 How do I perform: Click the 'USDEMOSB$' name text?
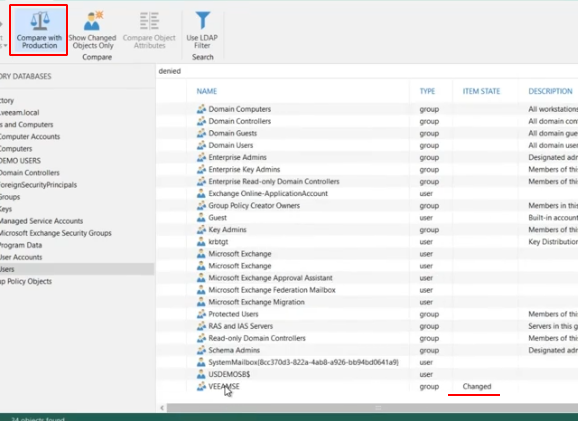coord(229,374)
